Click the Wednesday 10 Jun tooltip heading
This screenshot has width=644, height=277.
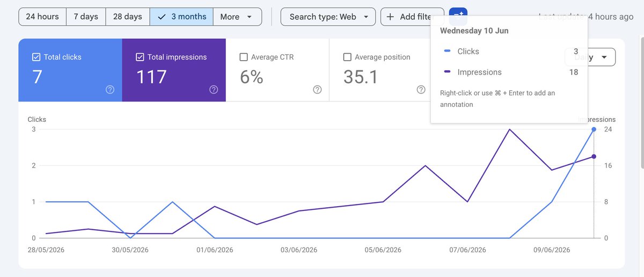point(474,31)
